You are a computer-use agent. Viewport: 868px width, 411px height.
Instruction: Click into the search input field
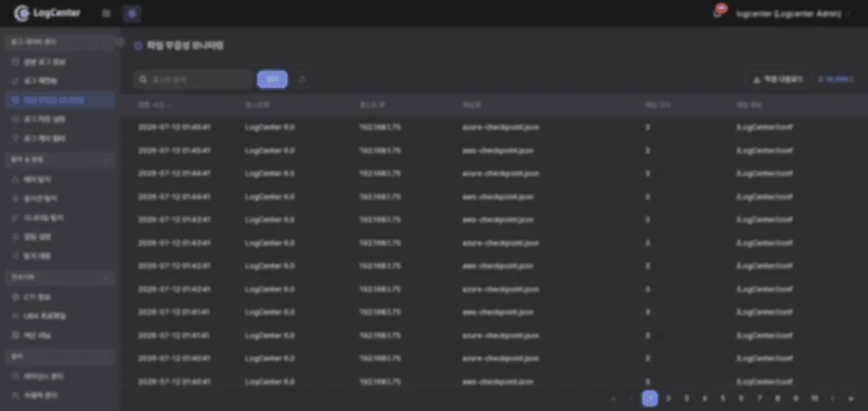(193, 79)
